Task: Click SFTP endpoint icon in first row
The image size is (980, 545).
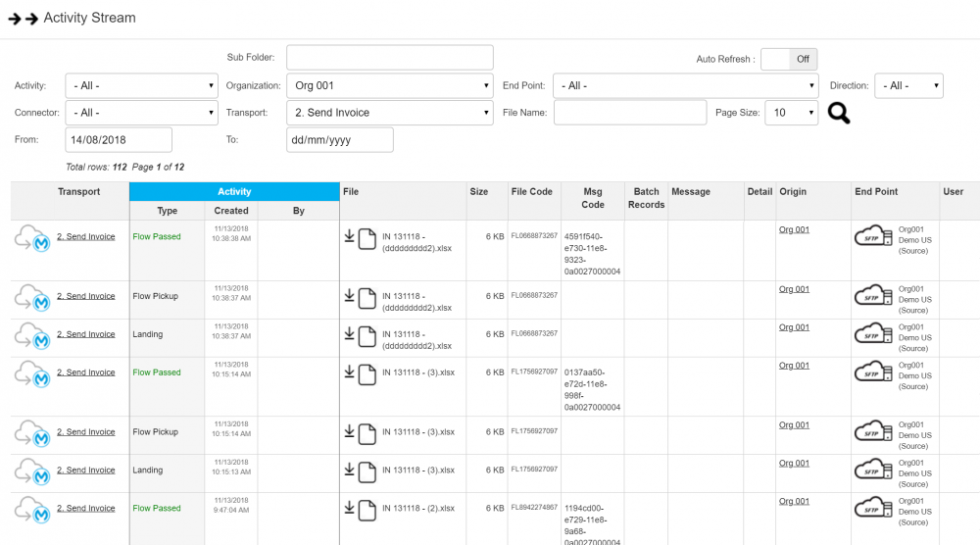Action: [873, 237]
